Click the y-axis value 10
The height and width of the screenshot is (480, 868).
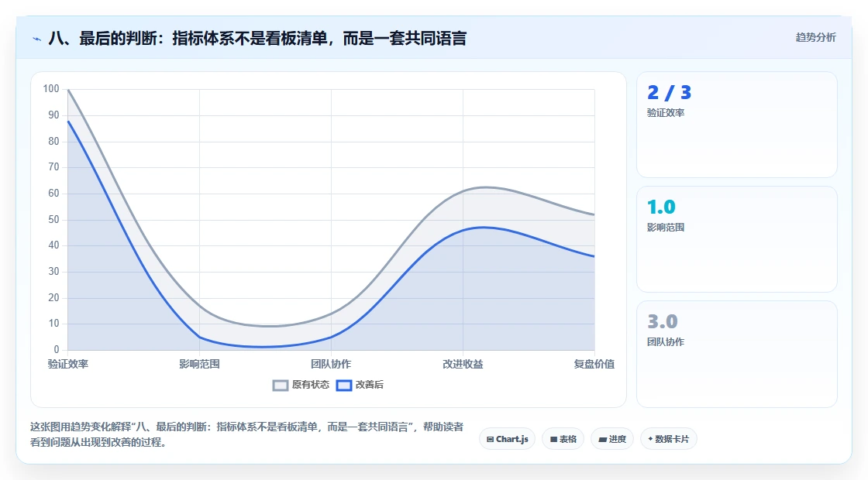(x=53, y=324)
